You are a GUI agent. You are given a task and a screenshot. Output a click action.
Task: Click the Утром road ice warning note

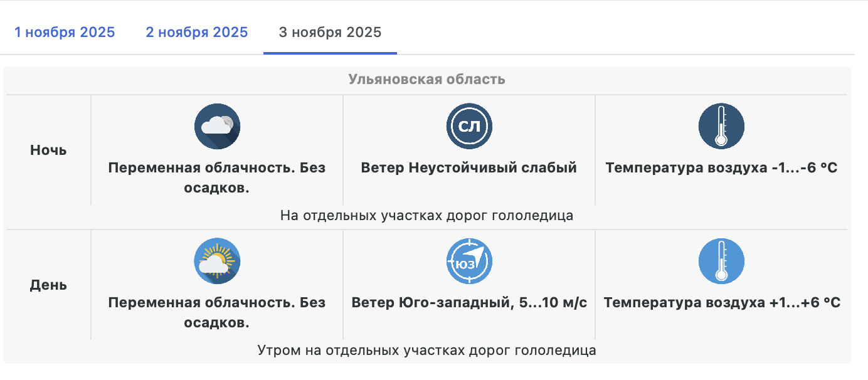(426, 351)
